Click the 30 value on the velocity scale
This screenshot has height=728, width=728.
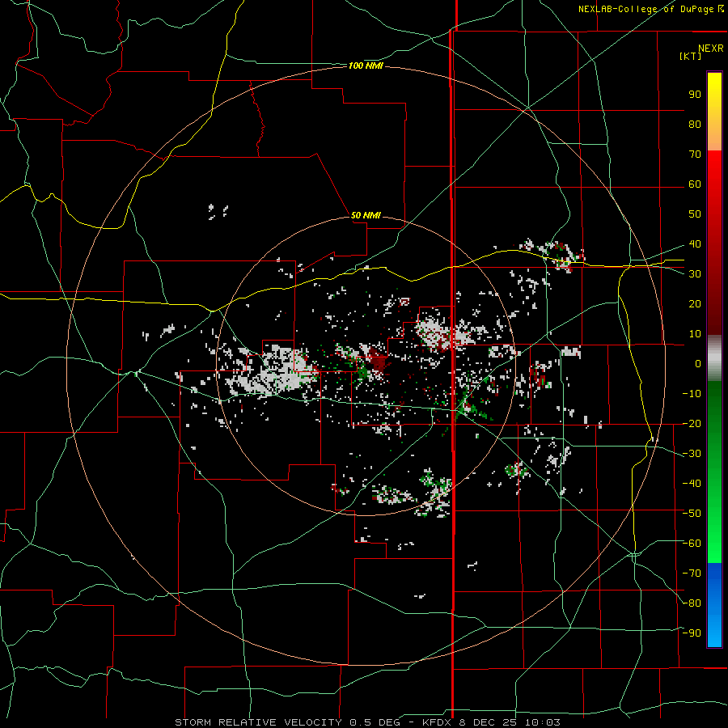(695, 274)
